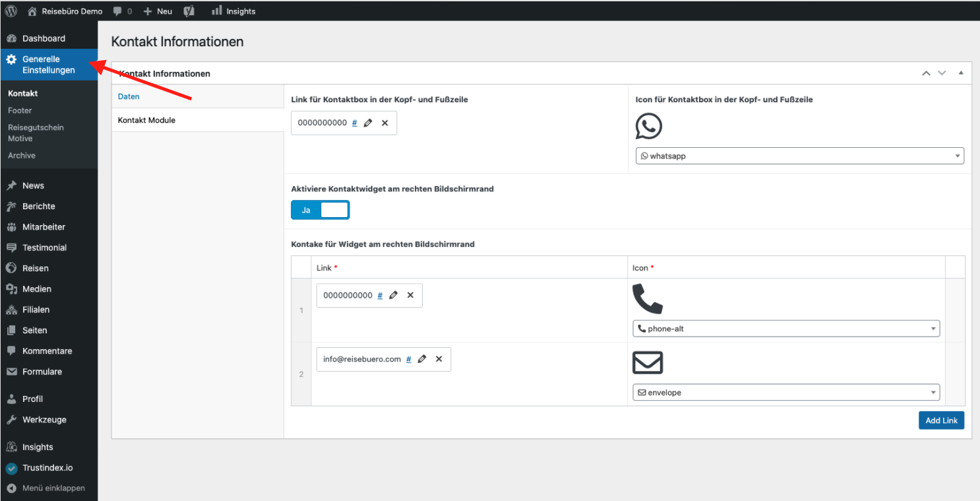This screenshot has height=501, width=980.
Task: Open the Reisegutschein Motive submenu item
Action: [x=36, y=133]
